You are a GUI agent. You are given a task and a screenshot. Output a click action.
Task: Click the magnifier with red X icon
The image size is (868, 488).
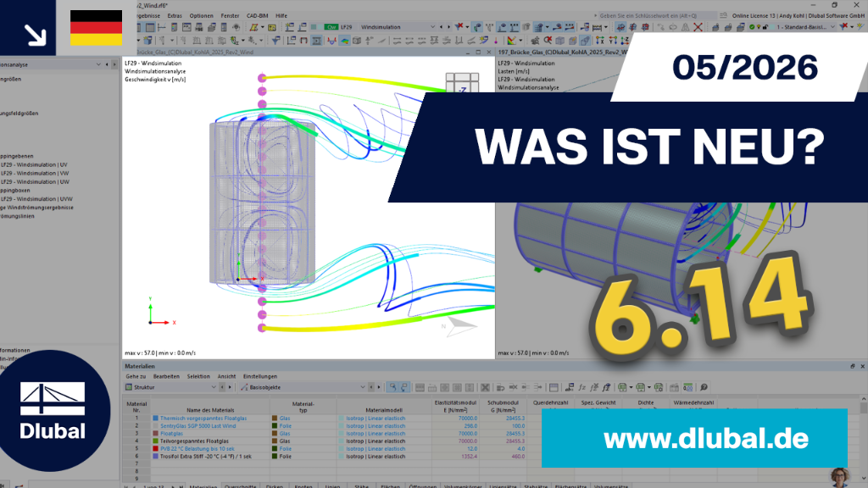(x=548, y=41)
